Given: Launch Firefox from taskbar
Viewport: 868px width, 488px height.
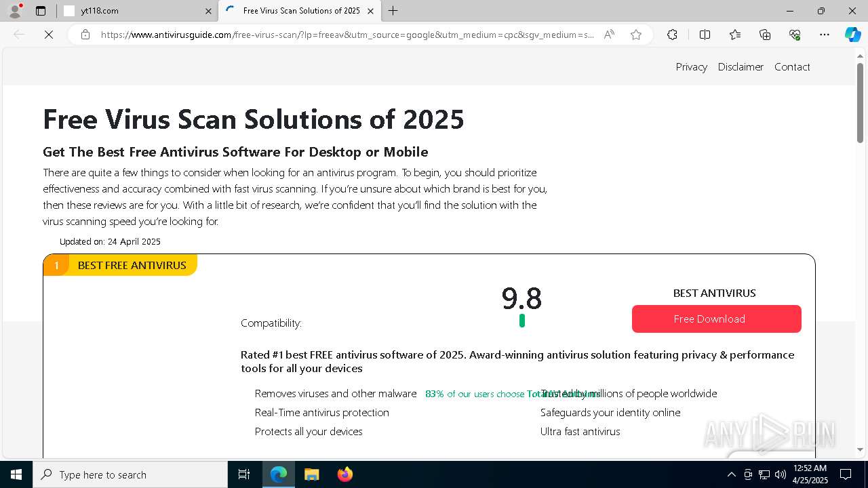Looking at the screenshot, I should point(344,474).
